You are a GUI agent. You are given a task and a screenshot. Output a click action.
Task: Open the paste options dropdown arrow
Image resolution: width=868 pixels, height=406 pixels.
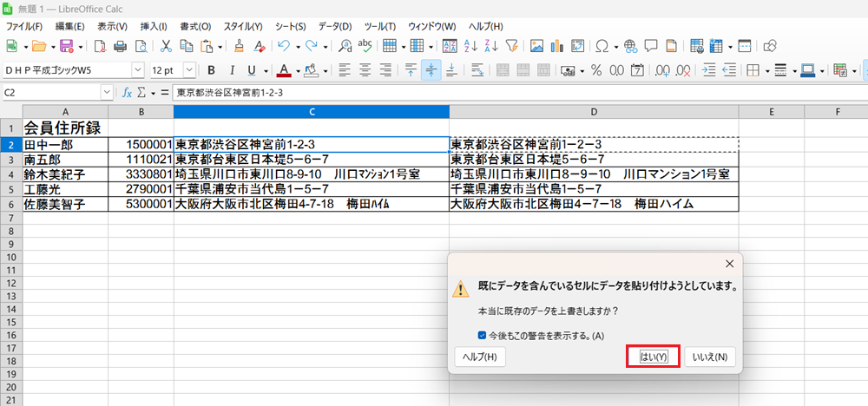(x=220, y=47)
